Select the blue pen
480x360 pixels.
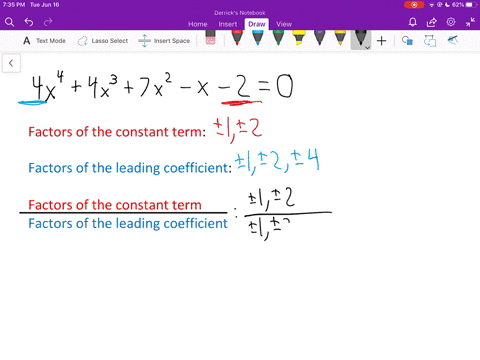258,38
